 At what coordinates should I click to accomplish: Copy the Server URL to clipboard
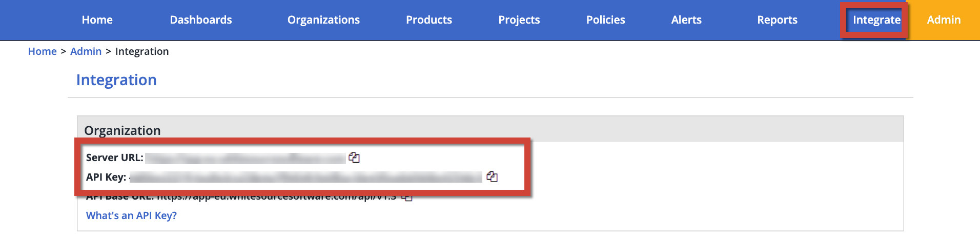354,158
